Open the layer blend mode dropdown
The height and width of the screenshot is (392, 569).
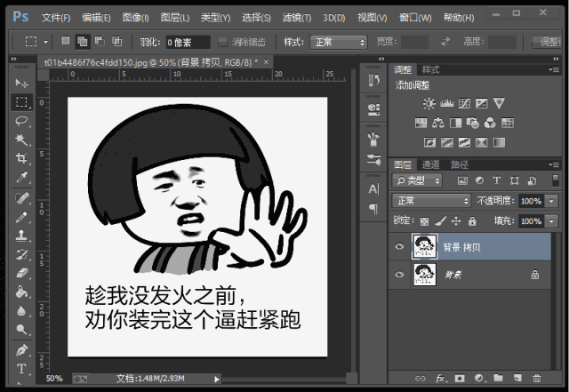(431, 201)
